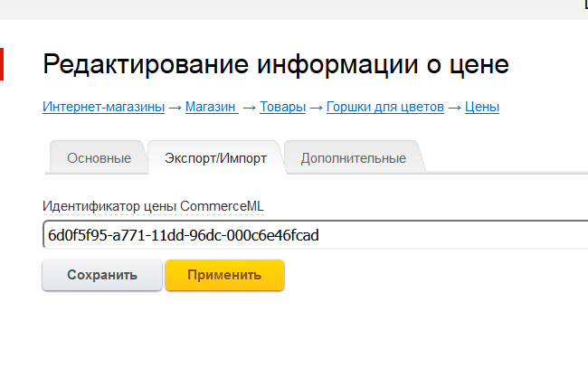Click the arrow after Интернет-магазины breadcrumb

[x=175, y=108]
